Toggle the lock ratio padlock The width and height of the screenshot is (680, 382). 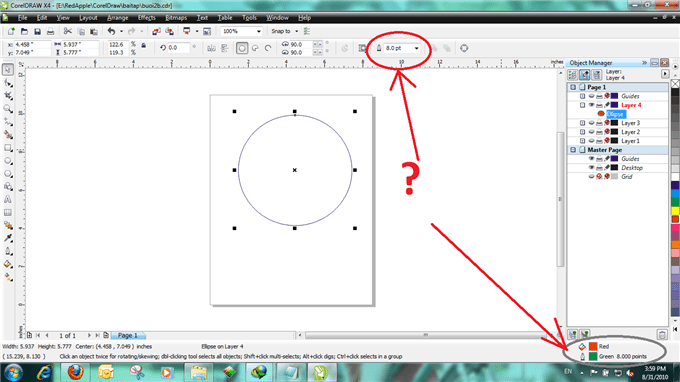click(144, 45)
